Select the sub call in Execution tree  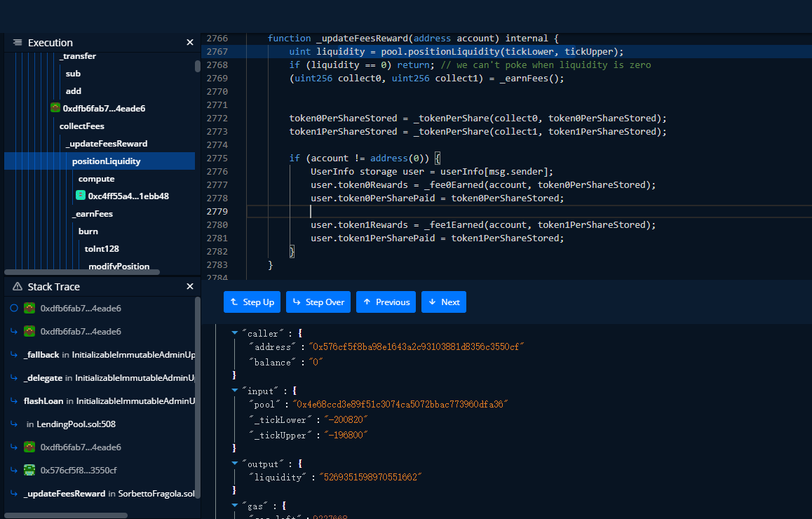(73, 74)
